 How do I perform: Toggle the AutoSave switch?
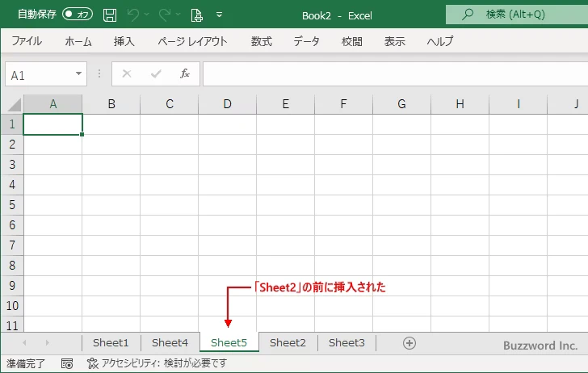click(x=78, y=15)
